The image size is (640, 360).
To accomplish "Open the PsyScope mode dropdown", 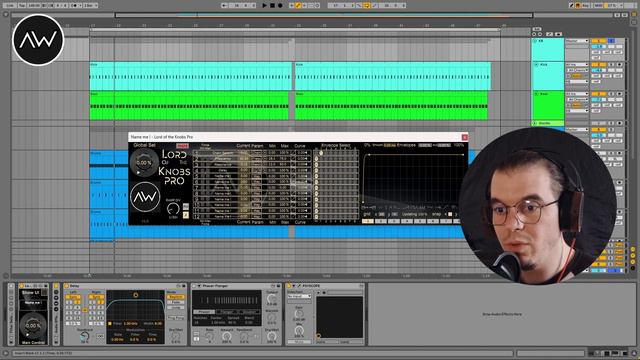I will coord(299,296).
